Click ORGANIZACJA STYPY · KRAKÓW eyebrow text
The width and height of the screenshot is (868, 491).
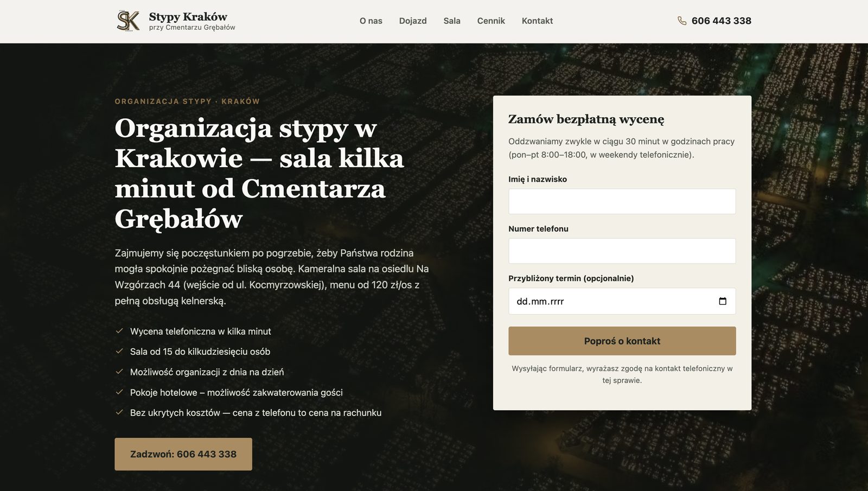[x=187, y=101]
